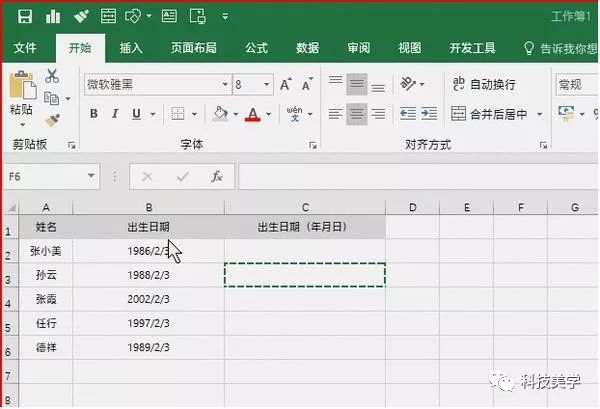
Task: Click the Increase Indent icon
Action: tap(429, 114)
